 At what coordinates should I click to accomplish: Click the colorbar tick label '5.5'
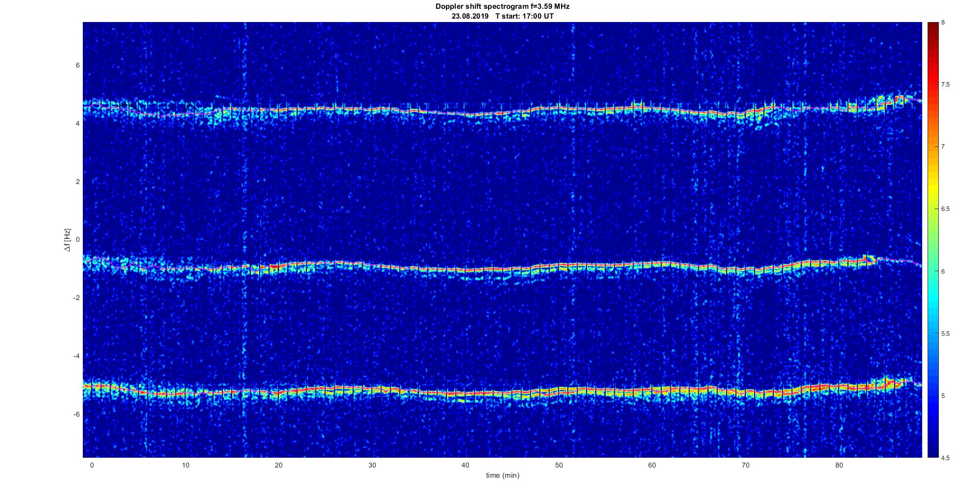click(x=945, y=334)
